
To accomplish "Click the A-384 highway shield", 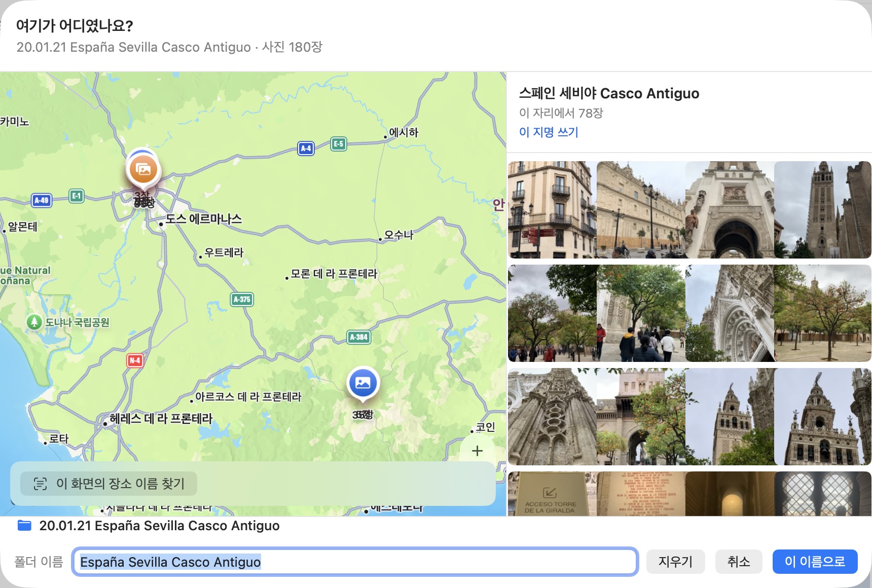I will coord(359,337).
